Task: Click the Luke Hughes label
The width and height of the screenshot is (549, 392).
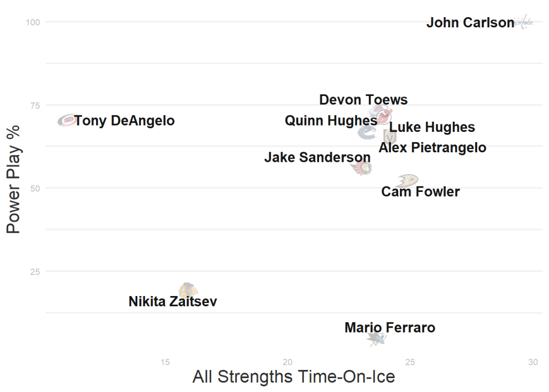Action: click(432, 127)
